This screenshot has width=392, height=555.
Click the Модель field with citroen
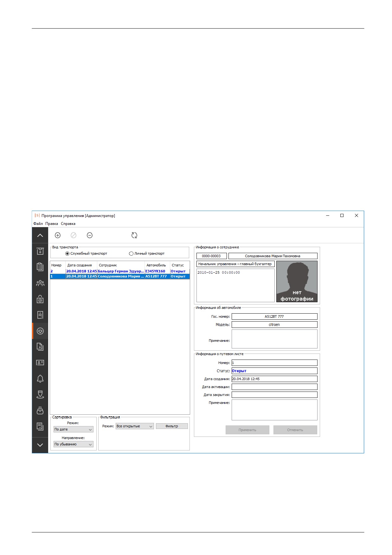[x=274, y=325]
